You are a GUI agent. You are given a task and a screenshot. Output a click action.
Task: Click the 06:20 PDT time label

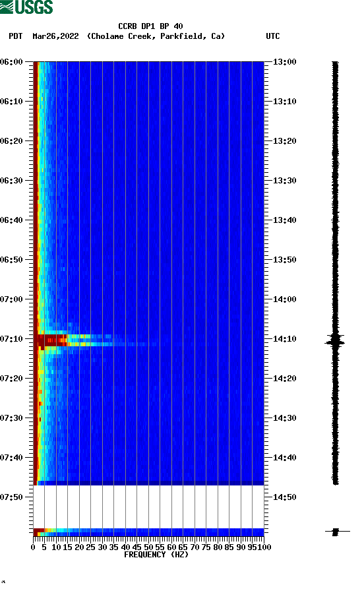tap(12, 141)
